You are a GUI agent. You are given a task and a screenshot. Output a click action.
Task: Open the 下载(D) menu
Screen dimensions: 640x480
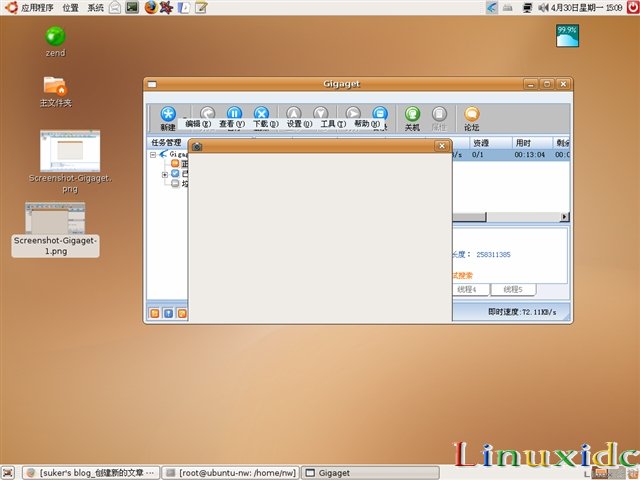(x=266, y=123)
